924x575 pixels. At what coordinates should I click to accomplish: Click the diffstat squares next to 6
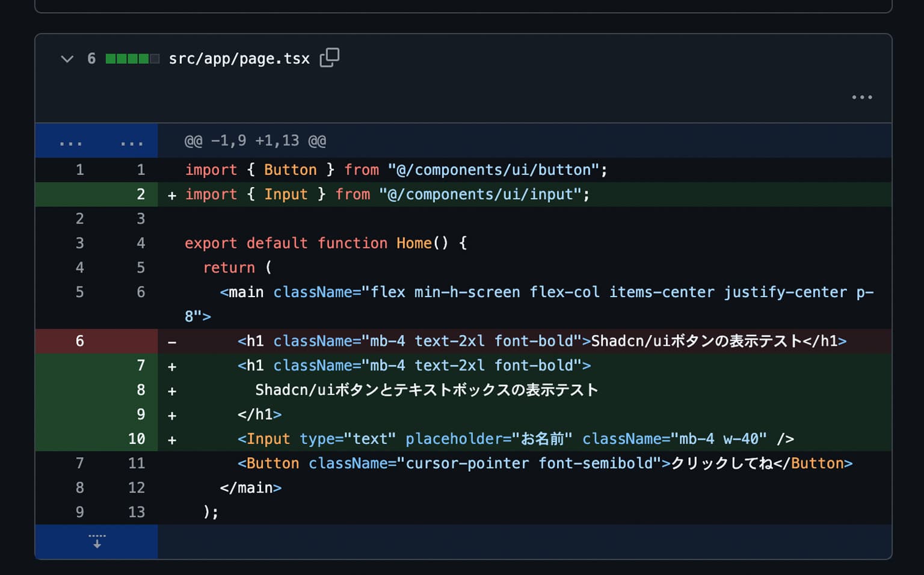[132, 59]
